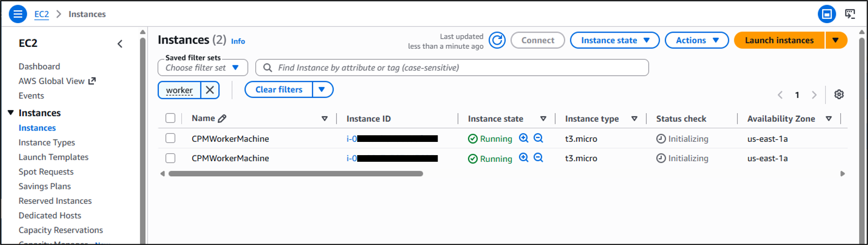Open the Info link beside Instances
This screenshot has height=245, width=868.
(238, 42)
